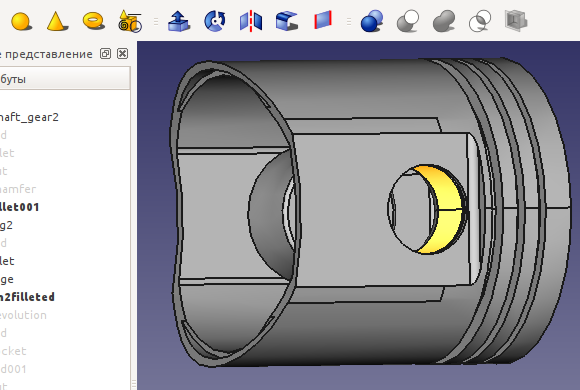Select the Revolve tool

pos(215,21)
